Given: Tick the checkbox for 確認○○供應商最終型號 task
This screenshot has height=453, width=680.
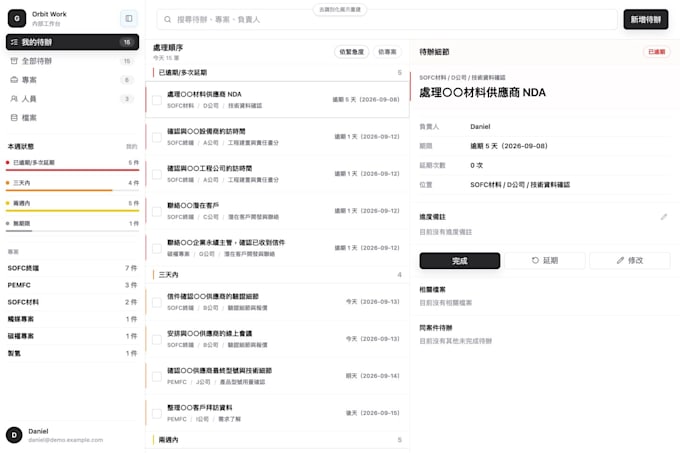Looking at the screenshot, I should (x=157, y=376).
